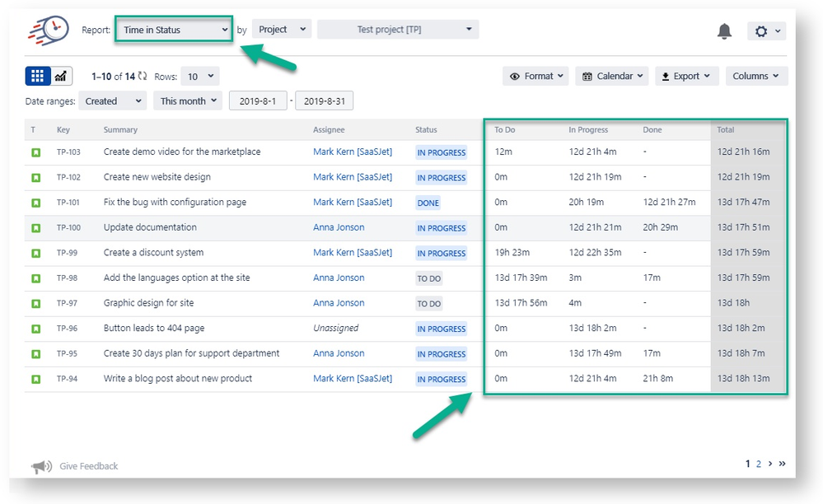Open Anna Jonson assignee link for TP-100

coord(339,227)
